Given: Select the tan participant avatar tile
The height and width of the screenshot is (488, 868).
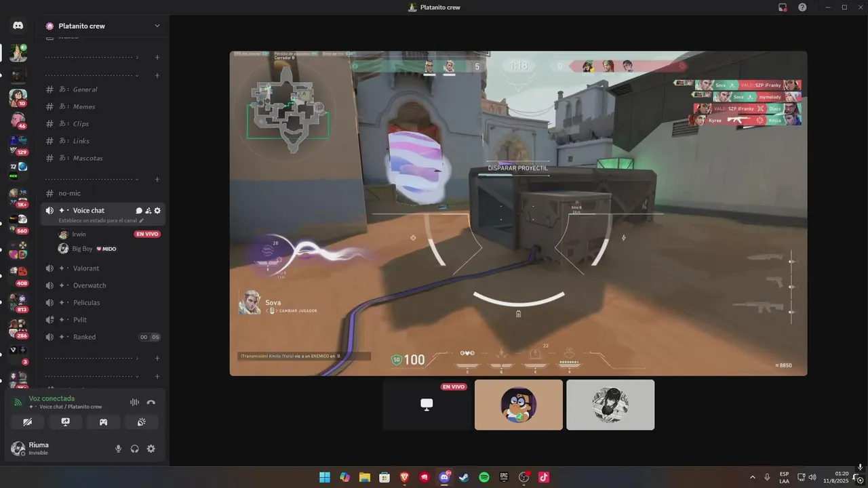Looking at the screenshot, I should [x=519, y=405].
